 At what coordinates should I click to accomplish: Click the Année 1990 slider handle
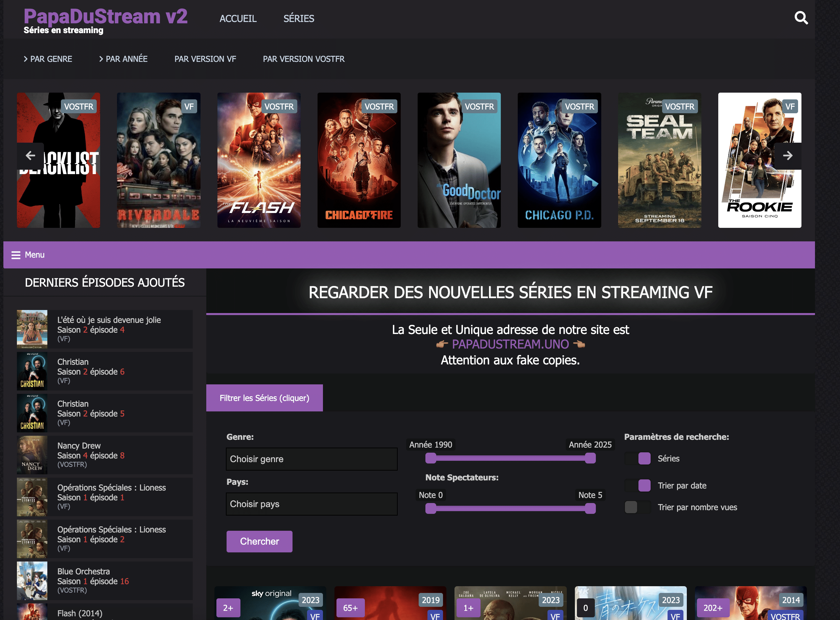pyautogui.click(x=430, y=458)
